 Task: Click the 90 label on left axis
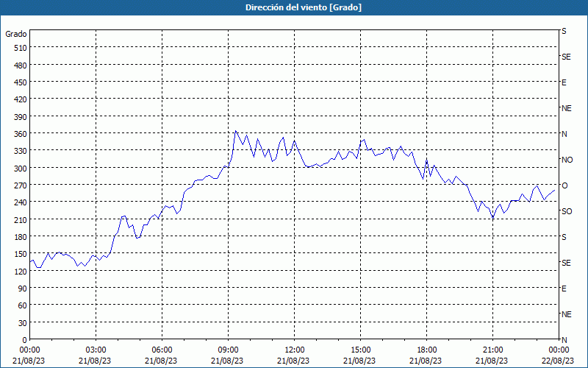23,289
